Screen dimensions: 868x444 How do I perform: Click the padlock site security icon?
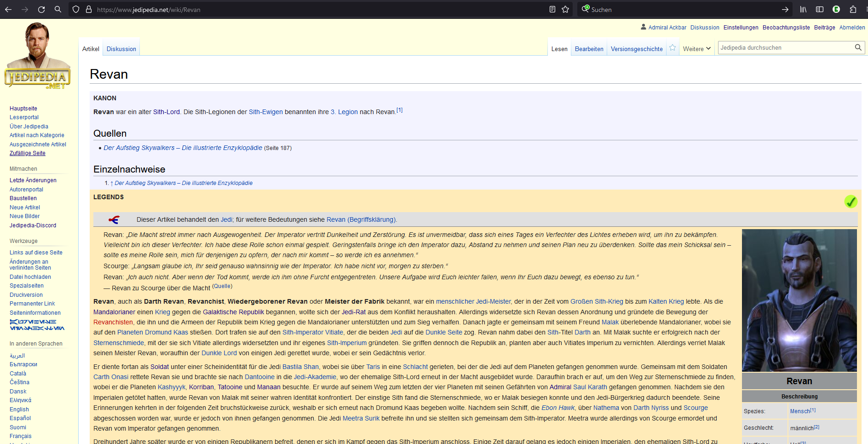[x=89, y=9]
